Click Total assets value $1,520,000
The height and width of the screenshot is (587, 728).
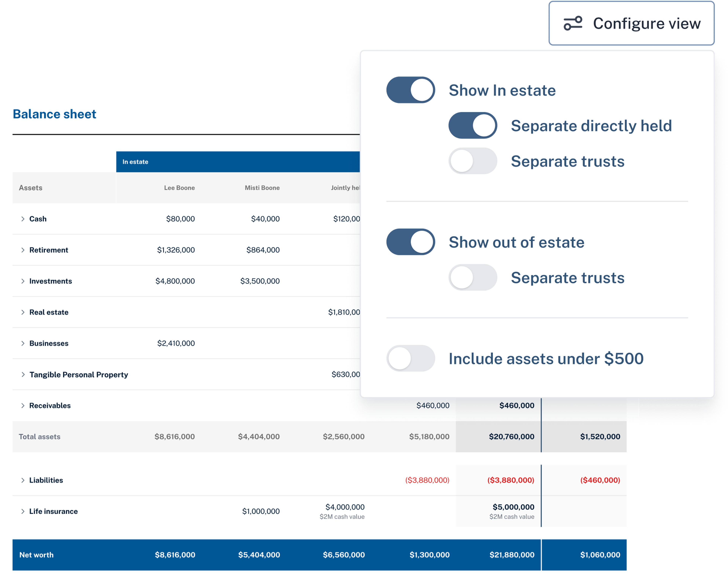coord(600,437)
